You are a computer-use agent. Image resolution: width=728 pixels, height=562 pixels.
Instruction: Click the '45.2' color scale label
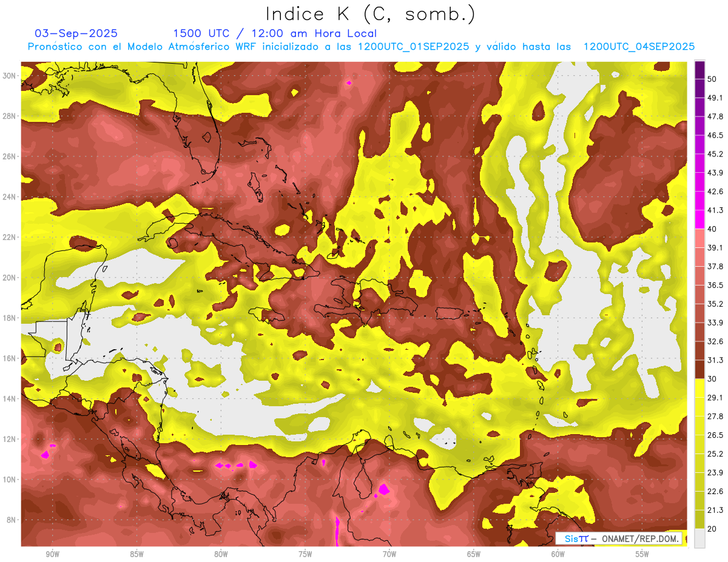(715, 154)
